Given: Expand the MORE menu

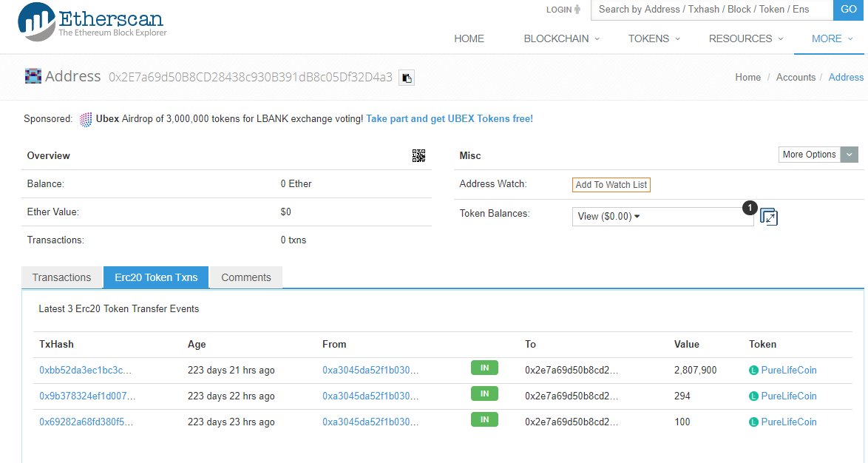Looking at the screenshot, I should (x=832, y=38).
